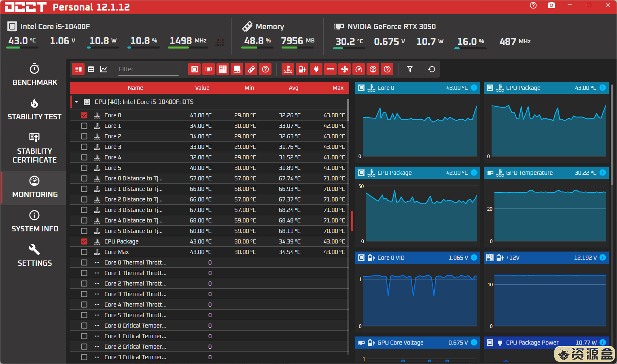Collapse the CPU [#0] Intel Core i5-10400F group
This screenshot has height=364, width=617.
tap(76, 102)
